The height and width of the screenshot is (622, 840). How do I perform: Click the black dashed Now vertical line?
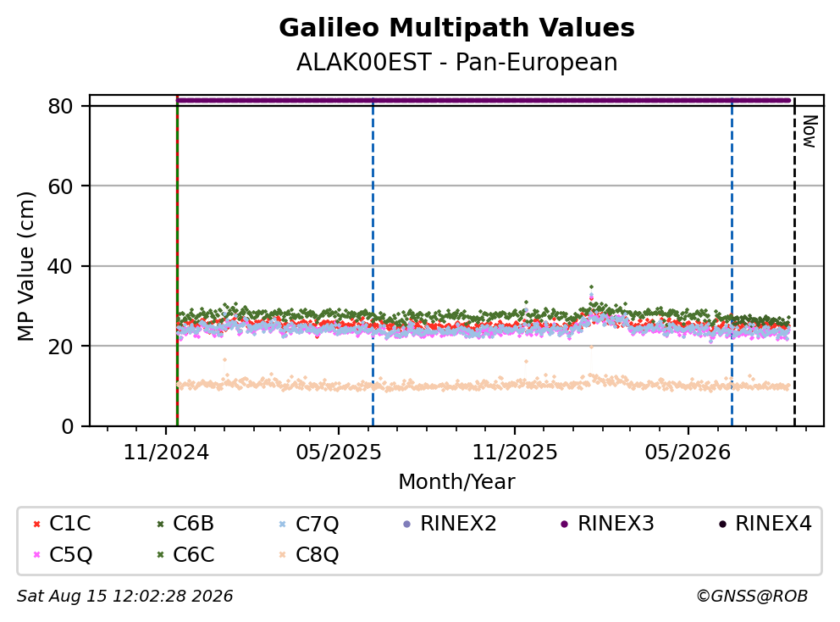(x=794, y=263)
